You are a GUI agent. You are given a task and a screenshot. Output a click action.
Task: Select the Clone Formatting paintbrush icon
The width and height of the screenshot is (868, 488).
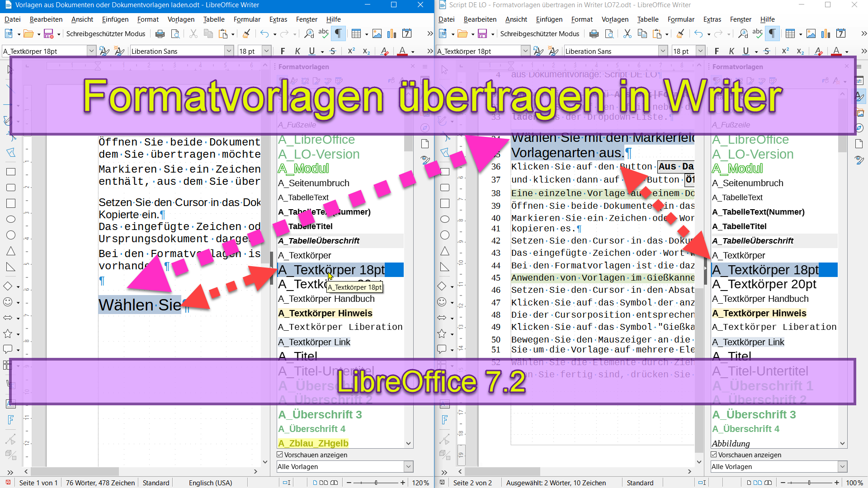[246, 33]
